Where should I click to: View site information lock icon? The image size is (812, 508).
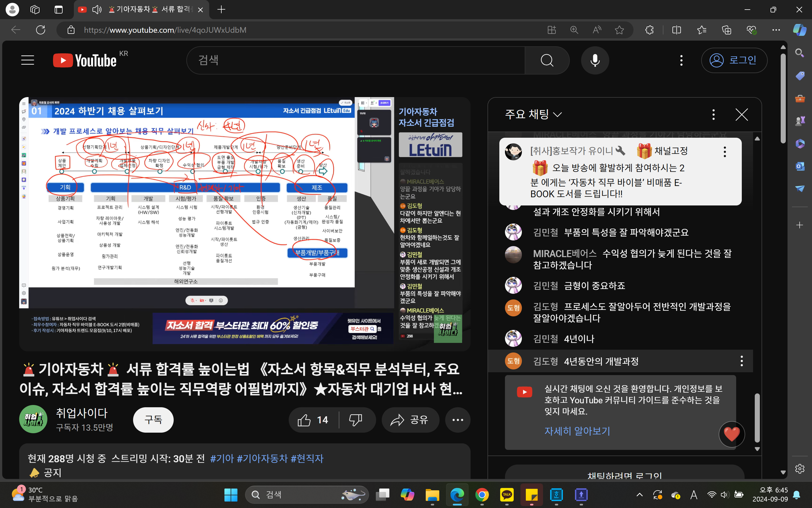(x=71, y=30)
